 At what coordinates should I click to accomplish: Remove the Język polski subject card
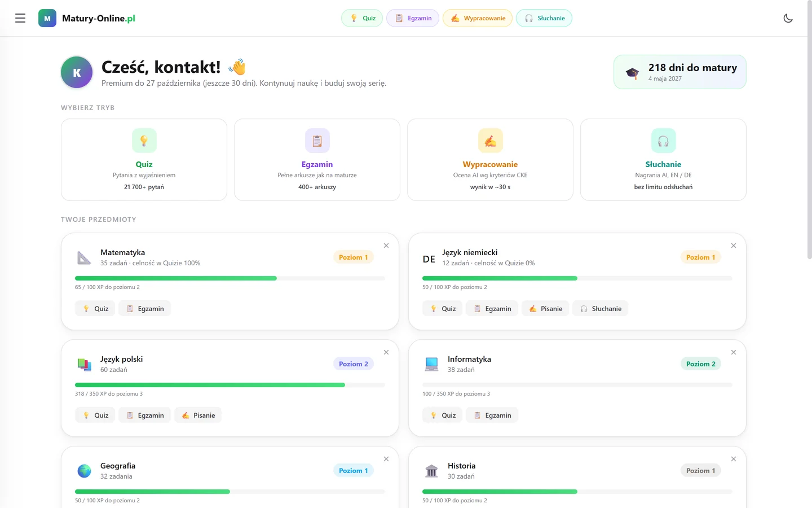pyautogui.click(x=386, y=352)
